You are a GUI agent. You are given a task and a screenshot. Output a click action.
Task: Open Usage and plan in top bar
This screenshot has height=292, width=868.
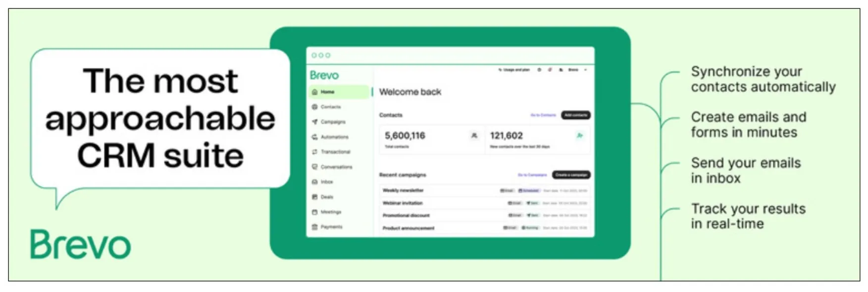(514, 70)
